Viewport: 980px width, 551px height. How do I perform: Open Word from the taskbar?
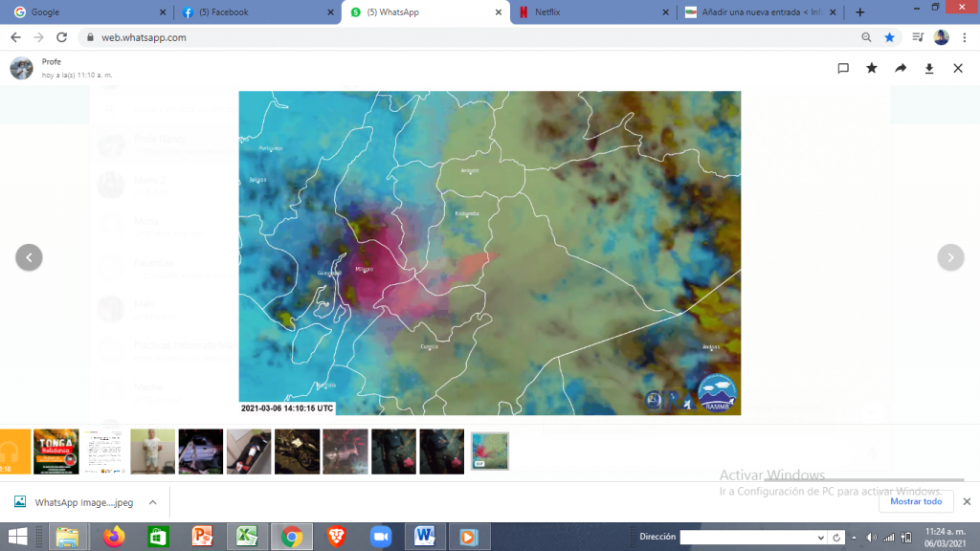coord(425,537)
